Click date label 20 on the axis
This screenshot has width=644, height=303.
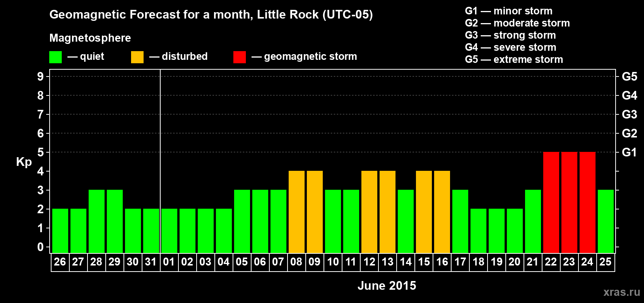[x=514, y=262]
